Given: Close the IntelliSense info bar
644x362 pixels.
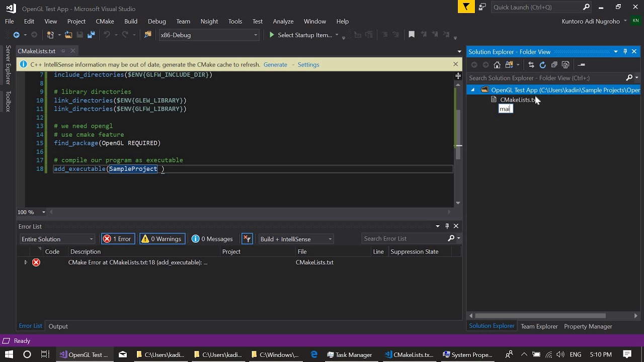Looking at the screenshot, I should coord(455,64).
